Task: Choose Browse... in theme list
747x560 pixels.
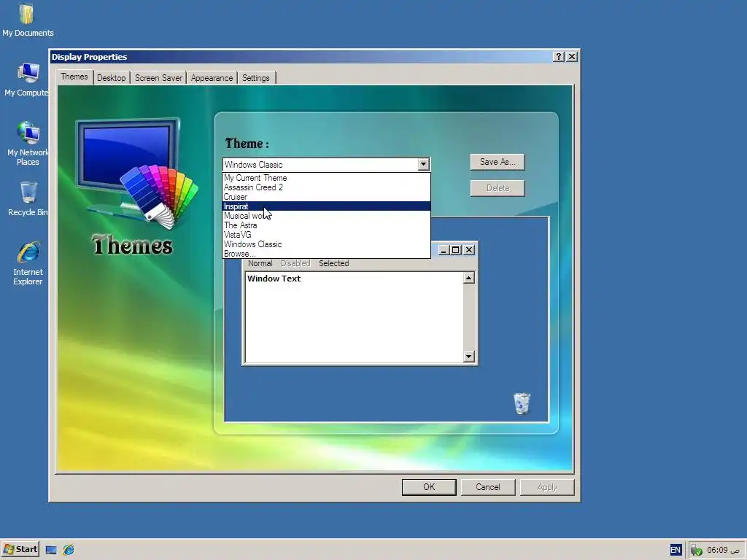Action: click(326, 254)
